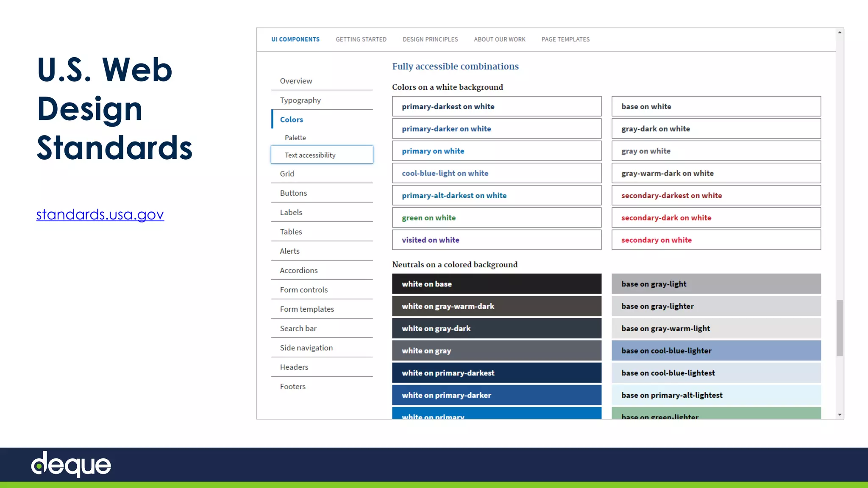Go to the About Our Work tab
Screen dimensions: 868x488
tap(500, 39)
